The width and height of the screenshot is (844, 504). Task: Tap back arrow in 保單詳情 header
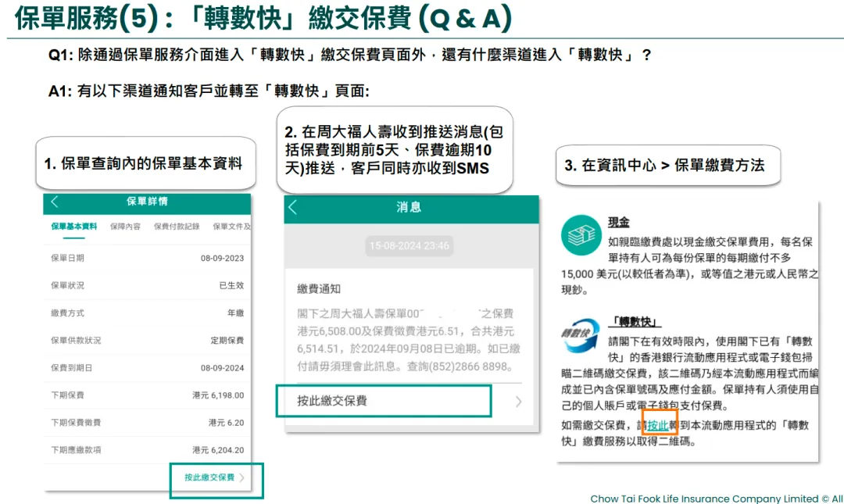coord(55,202)
